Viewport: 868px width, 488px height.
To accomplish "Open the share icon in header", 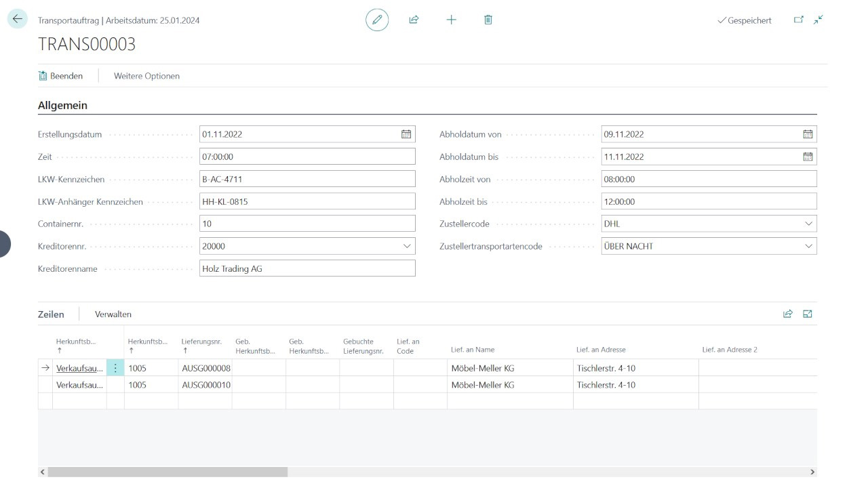I will (x=414, y=20).
